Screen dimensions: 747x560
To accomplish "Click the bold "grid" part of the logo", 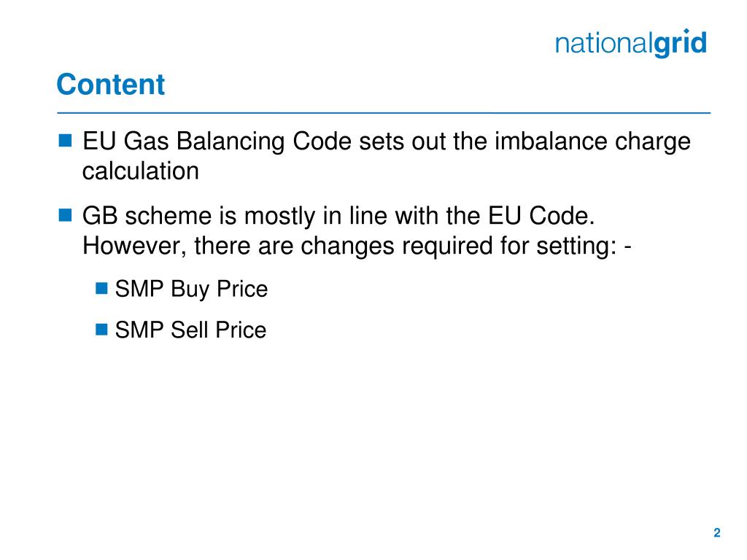I will pyautogui.click(x=681, y=43).
